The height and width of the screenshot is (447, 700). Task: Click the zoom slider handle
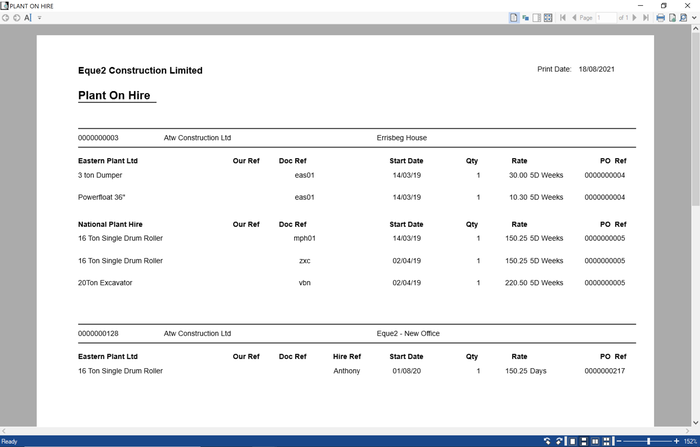648,441
